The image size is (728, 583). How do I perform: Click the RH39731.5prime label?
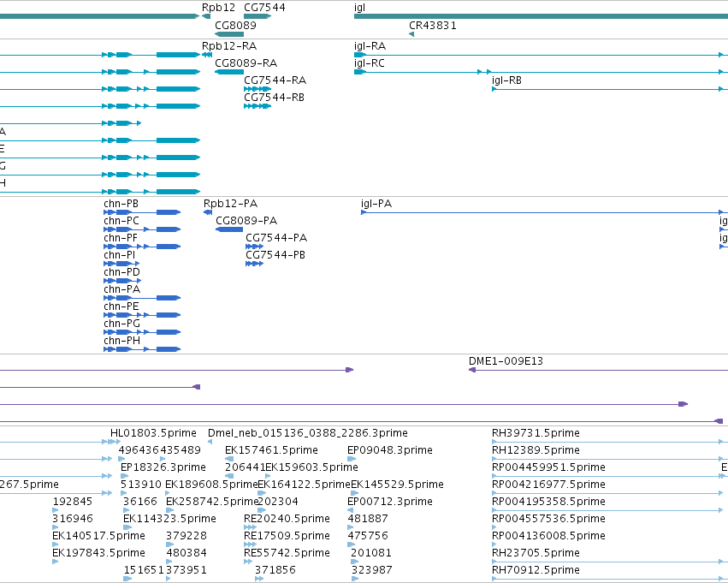pyautogui.click(x=536, y=433)
